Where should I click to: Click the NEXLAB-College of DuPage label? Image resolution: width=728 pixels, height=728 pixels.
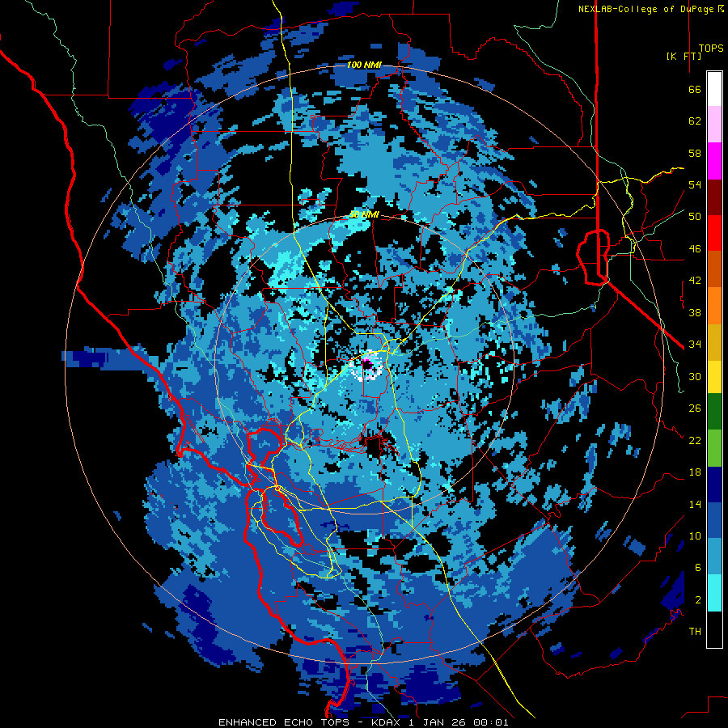click(647, 9)
